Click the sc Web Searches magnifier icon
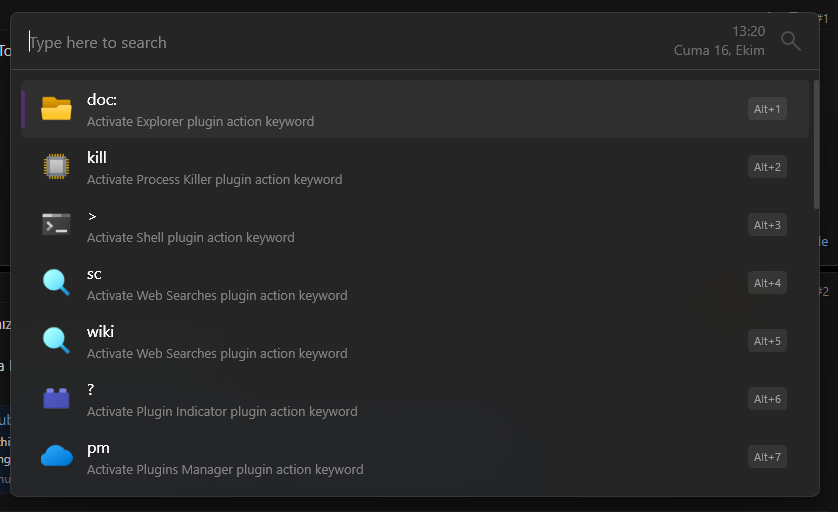This screenshot has width=838, height=512. (x=56, y=282)
